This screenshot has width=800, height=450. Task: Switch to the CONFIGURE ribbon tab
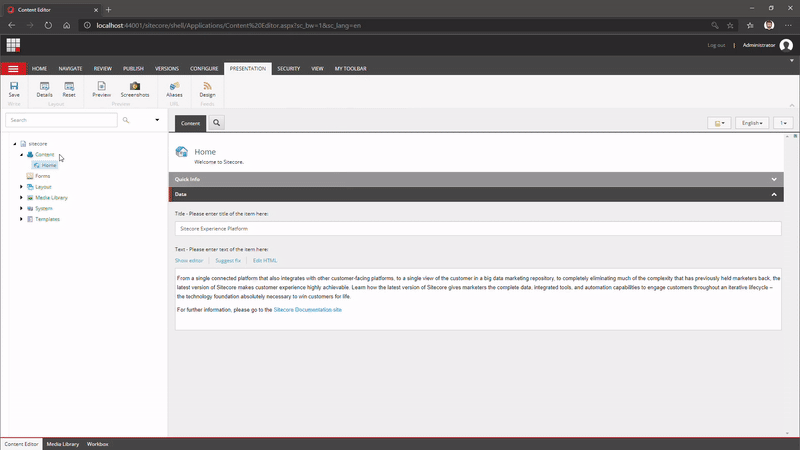coord(204,68)
